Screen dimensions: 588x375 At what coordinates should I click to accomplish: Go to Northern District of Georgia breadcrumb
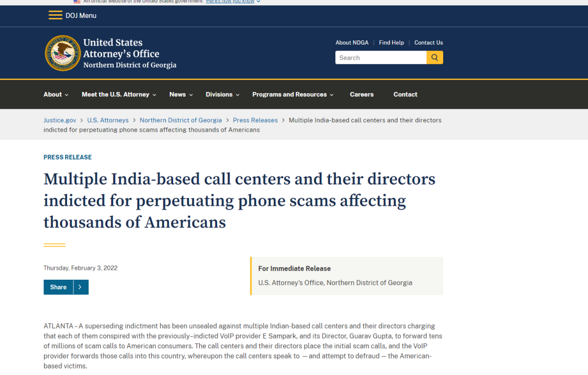[181, 120]
